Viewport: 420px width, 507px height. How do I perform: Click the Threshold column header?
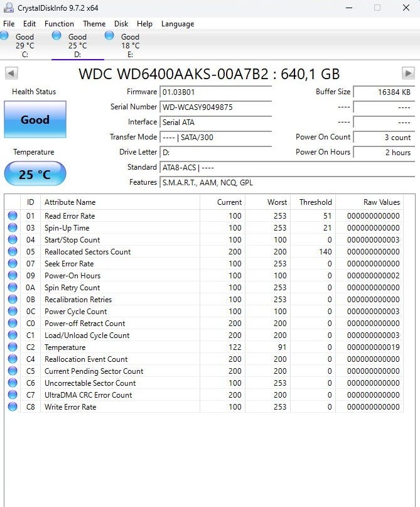[313, 202]
